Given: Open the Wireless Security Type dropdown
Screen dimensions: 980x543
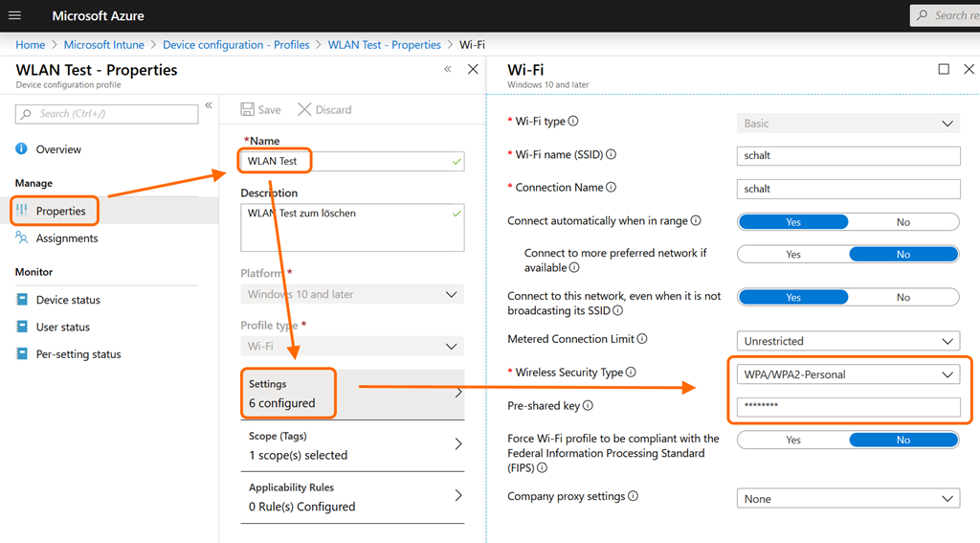Looking at the screenshot, I should (x=848, y=374).
